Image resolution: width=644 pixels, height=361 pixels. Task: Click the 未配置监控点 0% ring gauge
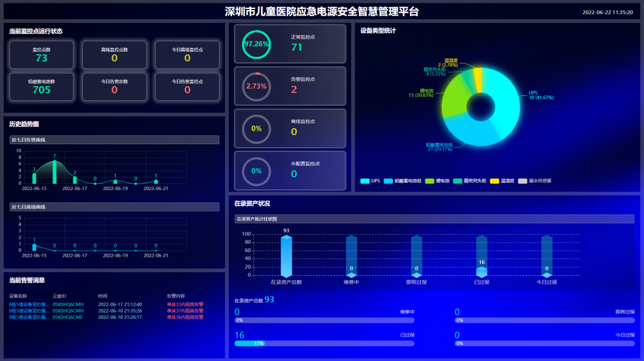pyautogui.click(x=256, y=171)
